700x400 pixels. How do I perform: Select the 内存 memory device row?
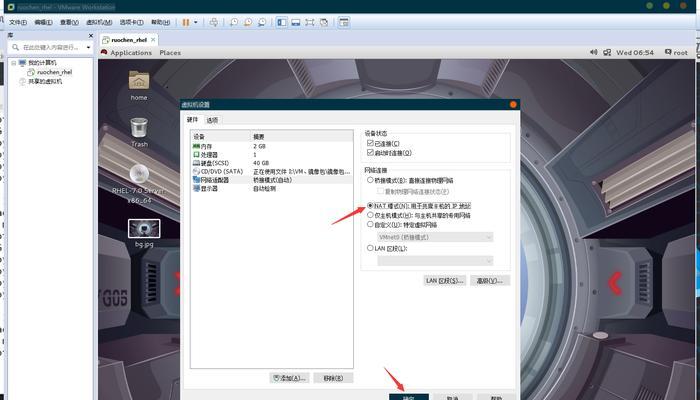coord(271,146)
